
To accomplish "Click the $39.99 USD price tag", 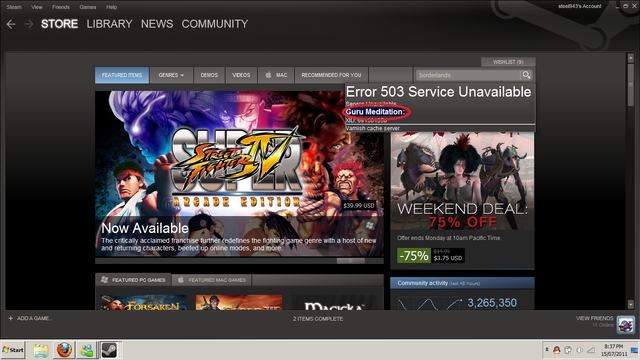I will (359, 205).
